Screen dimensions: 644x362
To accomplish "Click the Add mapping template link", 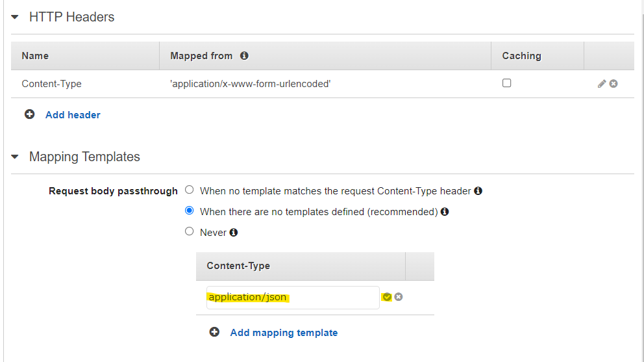I will pyautogui.click(x=284, y=333).
